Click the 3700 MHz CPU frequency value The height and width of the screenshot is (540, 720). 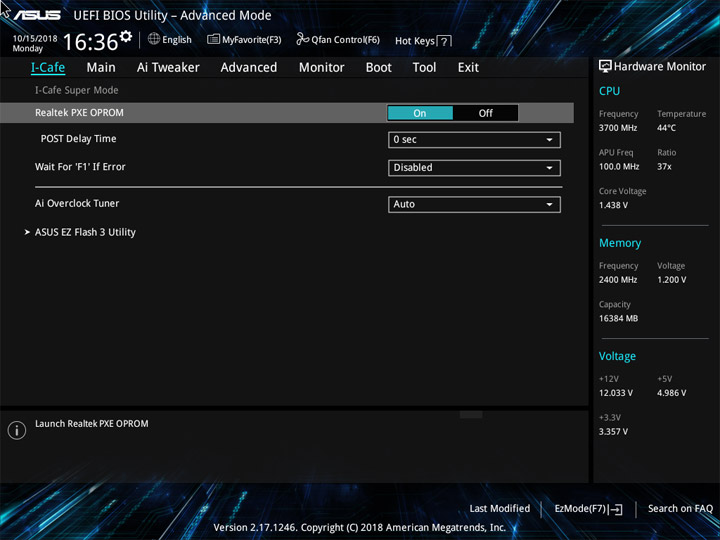(618, 128)
